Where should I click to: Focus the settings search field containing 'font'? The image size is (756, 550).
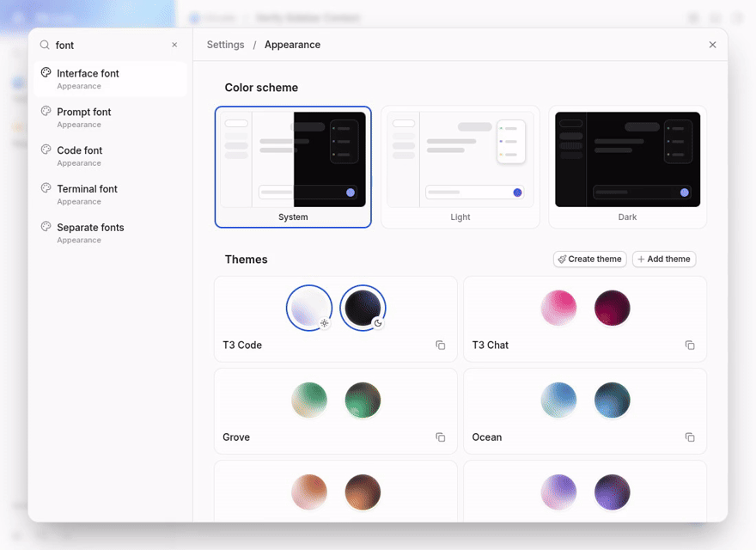pyautogui.click(x=111, y=45)
